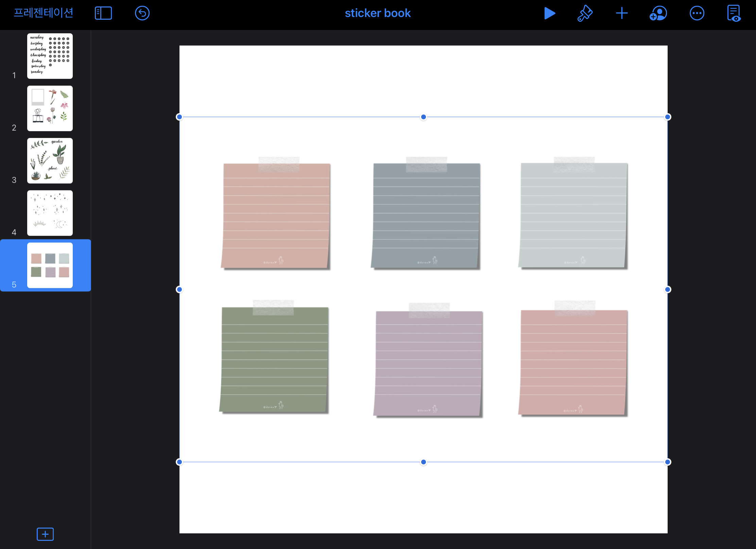Click the slate blue sticky note
This screenshot has width=756, height=549.
point(426,216)
